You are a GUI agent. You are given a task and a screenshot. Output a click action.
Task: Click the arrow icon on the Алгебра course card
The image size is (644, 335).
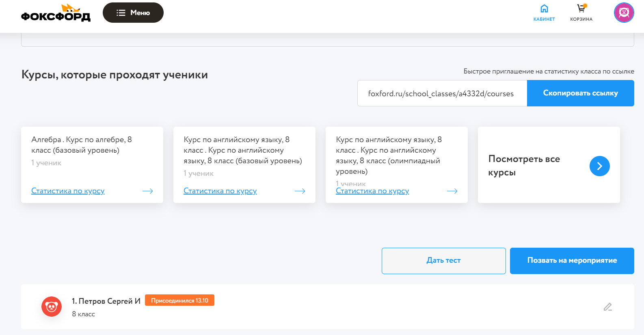pyautogui.click(x=148, y=191)
